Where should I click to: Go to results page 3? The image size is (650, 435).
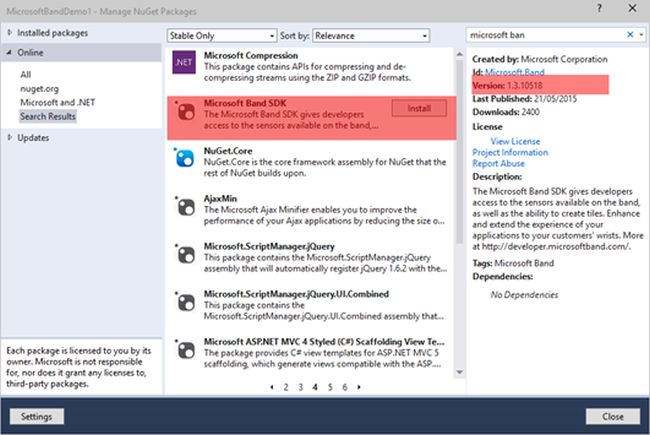tap(301, 387)
